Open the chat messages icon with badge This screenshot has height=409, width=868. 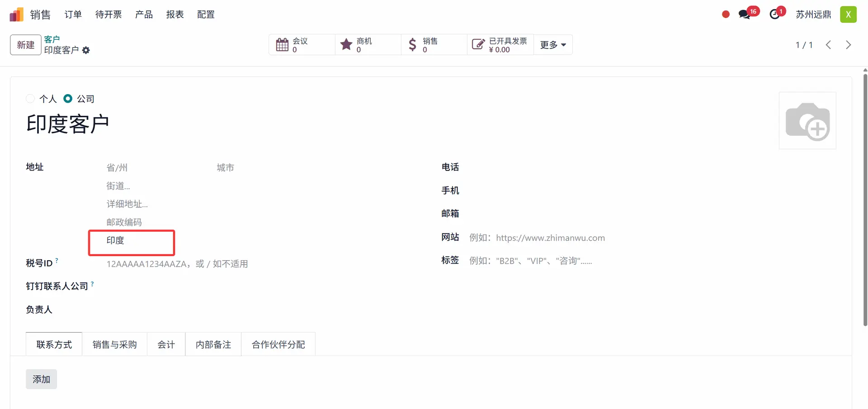click(744, 14)
